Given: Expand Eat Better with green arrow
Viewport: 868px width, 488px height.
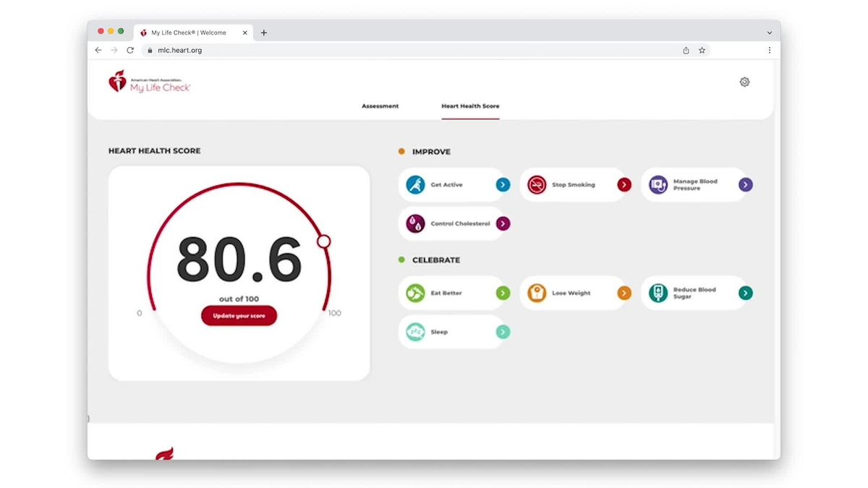Looking at the screenshot, I should (503, 293).
